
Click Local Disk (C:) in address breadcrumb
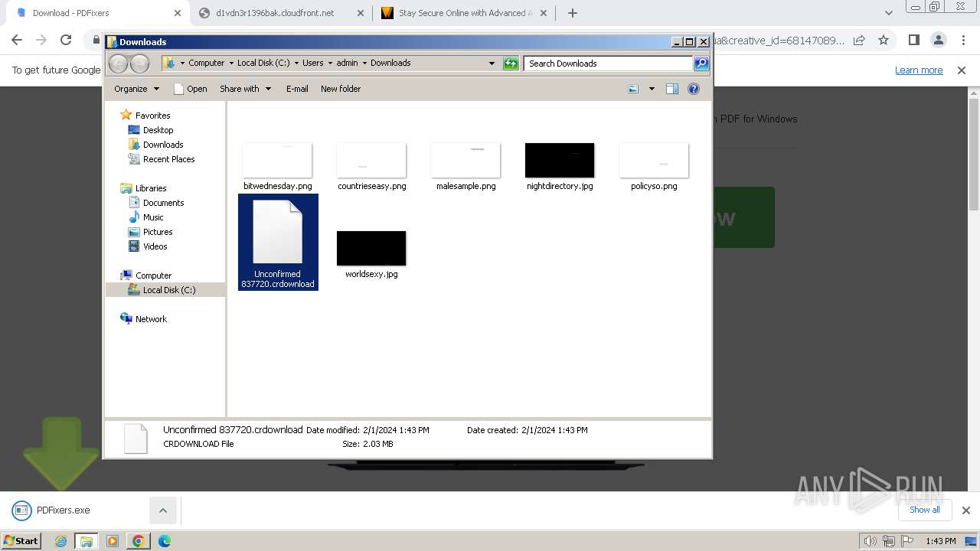tap(263, 64)
